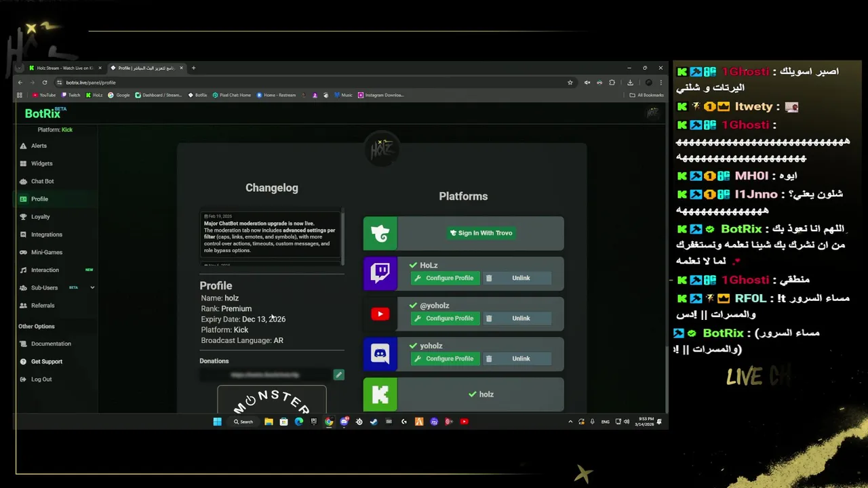Configure Profile for Twitch HoLz
Screen dimensions: 868x488
pos(445,278)
